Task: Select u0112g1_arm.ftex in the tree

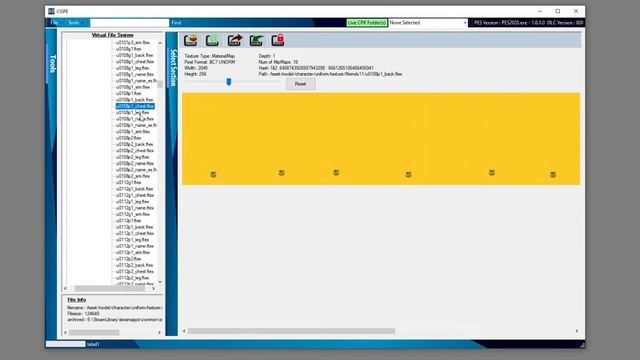Action: pos(133,214)
